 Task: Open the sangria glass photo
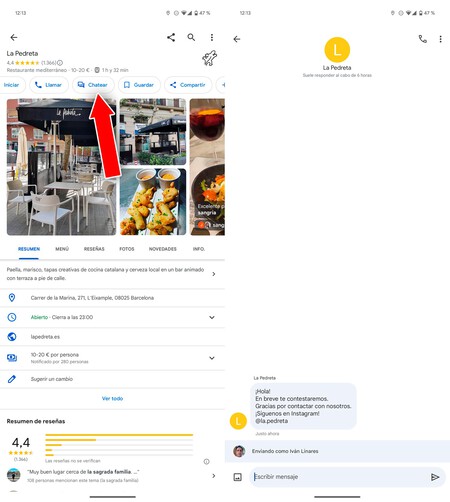207,167
